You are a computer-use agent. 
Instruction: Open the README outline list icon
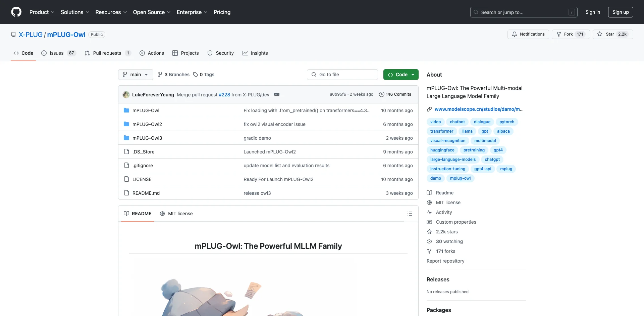coord(410,214)
